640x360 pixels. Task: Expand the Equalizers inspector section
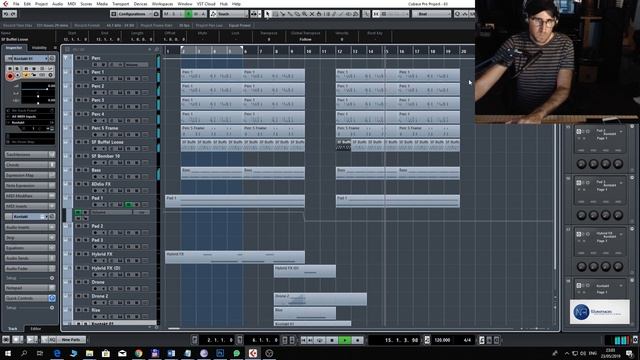pyautogui.click(x=30, y=248)
